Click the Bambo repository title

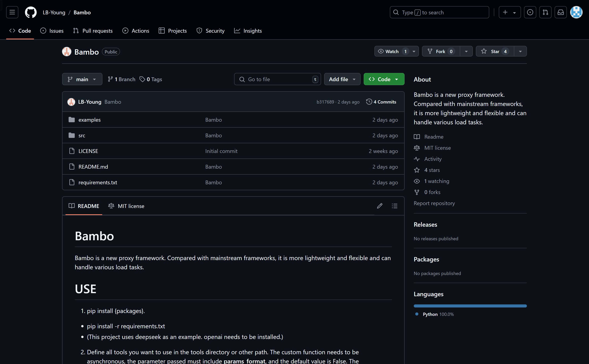click(87, 52)
